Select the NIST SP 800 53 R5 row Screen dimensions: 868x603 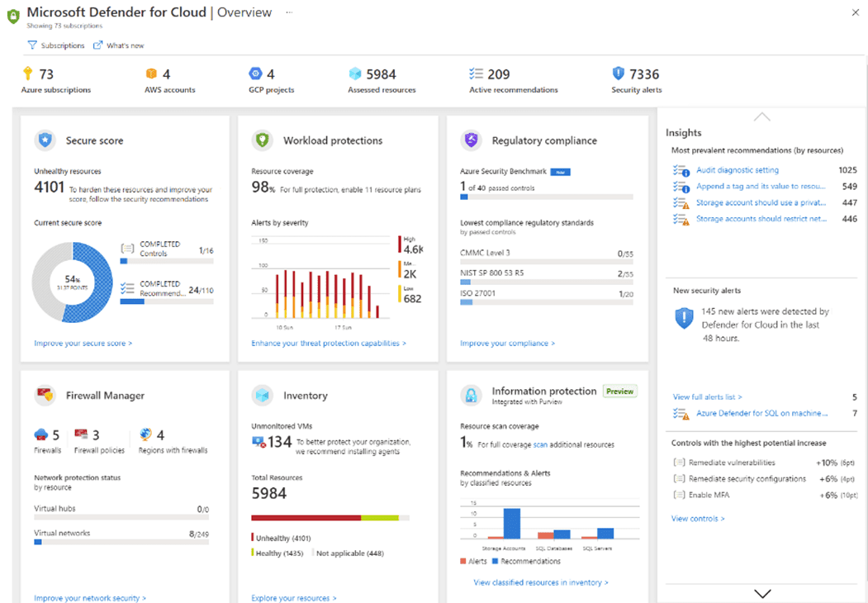click(547, 276)
